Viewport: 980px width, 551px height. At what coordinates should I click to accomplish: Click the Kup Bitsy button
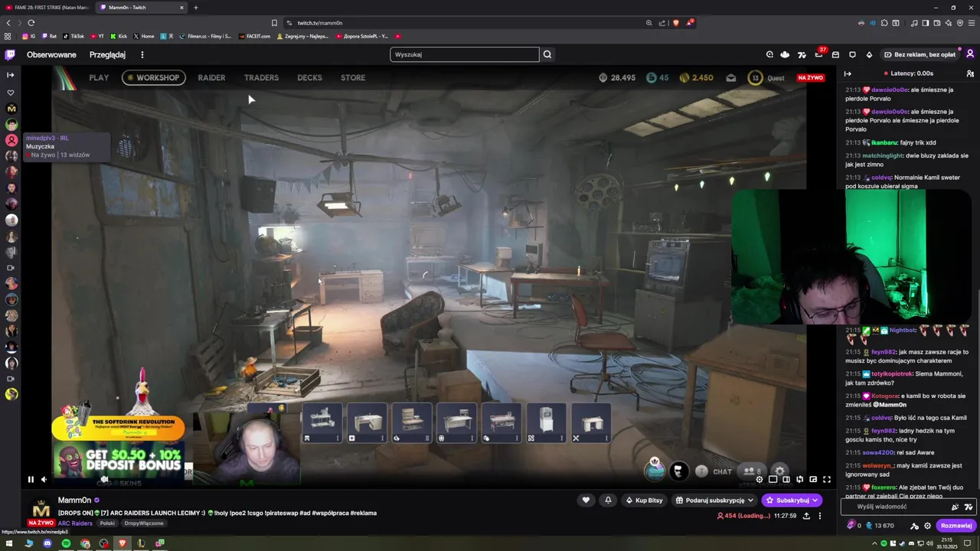pyautogui.click(x=644, y=500)
